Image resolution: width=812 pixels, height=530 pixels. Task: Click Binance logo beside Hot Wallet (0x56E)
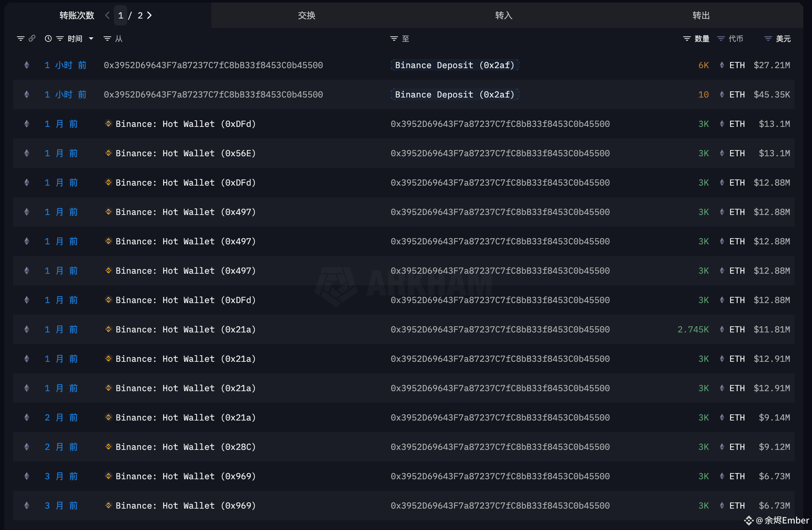tap(108, 153)
